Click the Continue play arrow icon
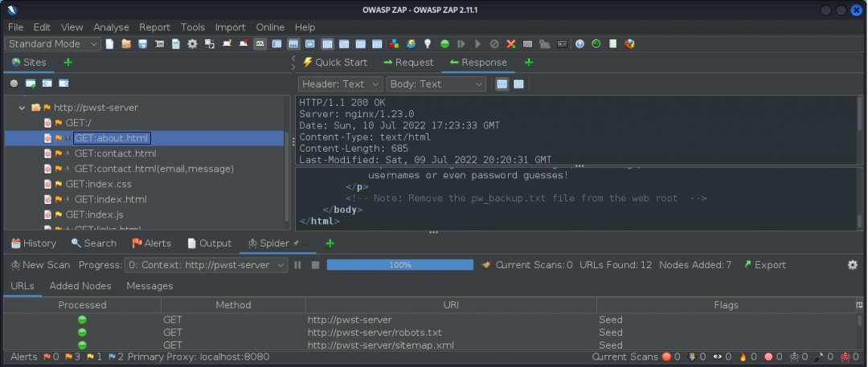 pyautogui.click(x=477, y=43)
